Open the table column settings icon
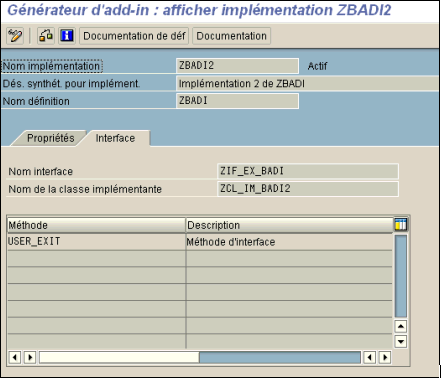Image resolution: width=441 pixels, height=378 pixels. coord(401,225)
